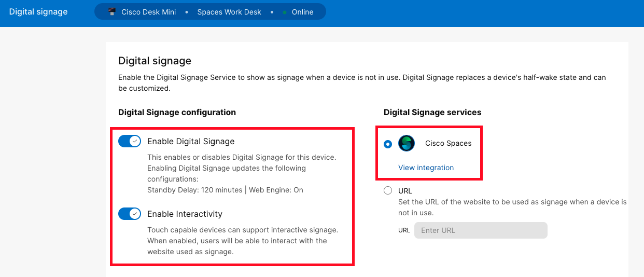Click the Cisco Spaces logo icon

(x=407, y=143)
